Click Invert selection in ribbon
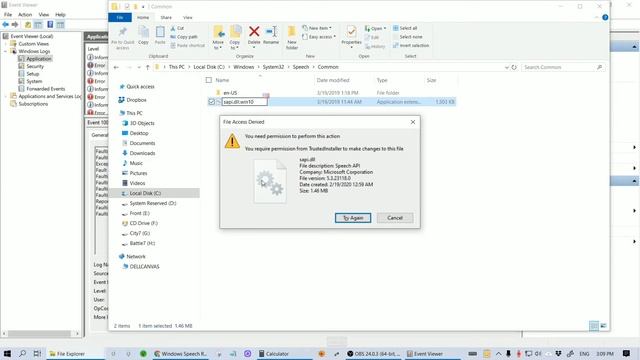This screenshot has height=360, width=640. click(411, 45)
